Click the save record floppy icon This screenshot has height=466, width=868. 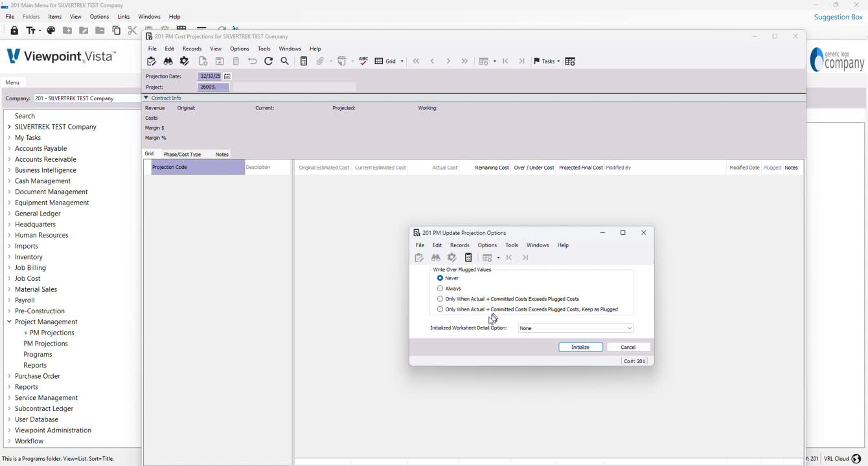tap(220, 61)
